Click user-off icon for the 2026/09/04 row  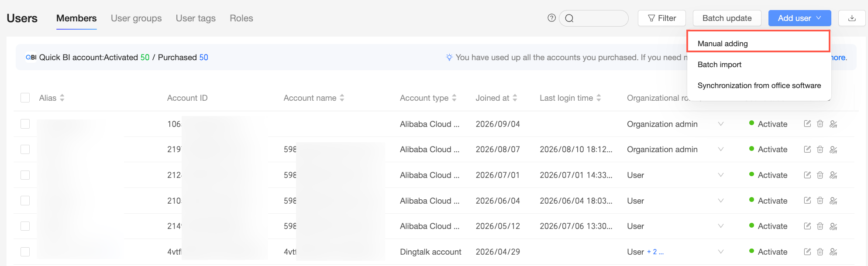833,124
